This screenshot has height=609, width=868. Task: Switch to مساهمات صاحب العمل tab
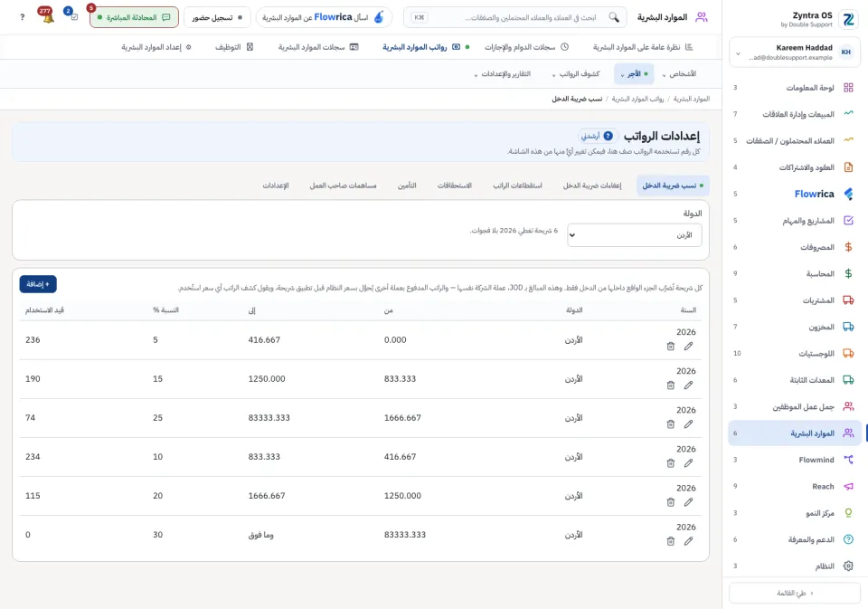(x=344, y=186)
